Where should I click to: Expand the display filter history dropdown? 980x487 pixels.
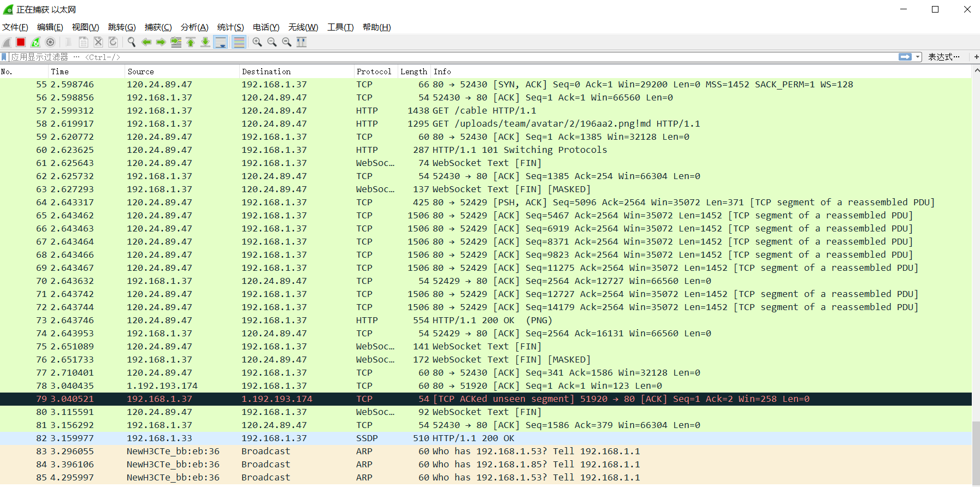tap(918, 57)
